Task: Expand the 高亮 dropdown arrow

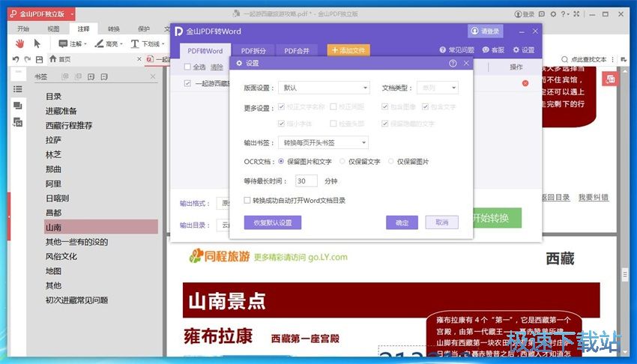Action: tap(121, 44)
